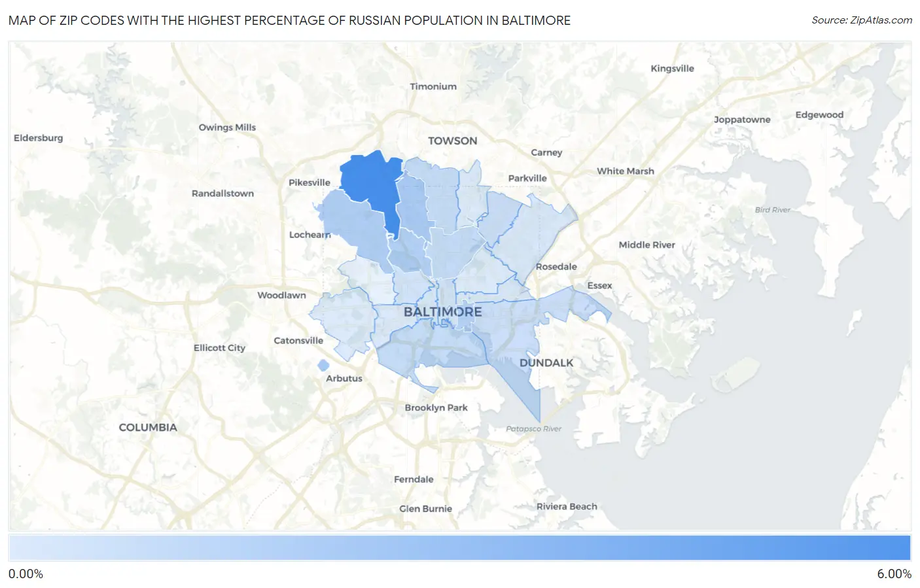Click the 'Patapsco River' label
The image size is (920, 588).
[x=533, y=429]
